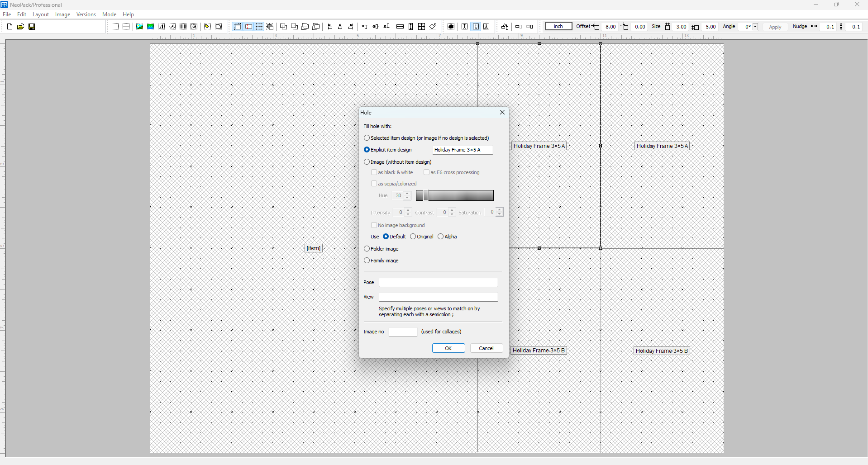Select the image hole tool

pyautogui.click(x=139, y=26)
